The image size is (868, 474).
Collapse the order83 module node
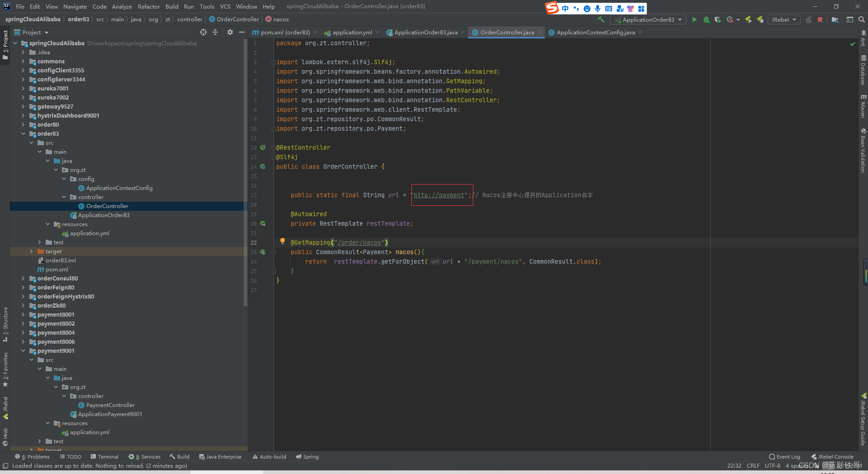pos(23,133)
